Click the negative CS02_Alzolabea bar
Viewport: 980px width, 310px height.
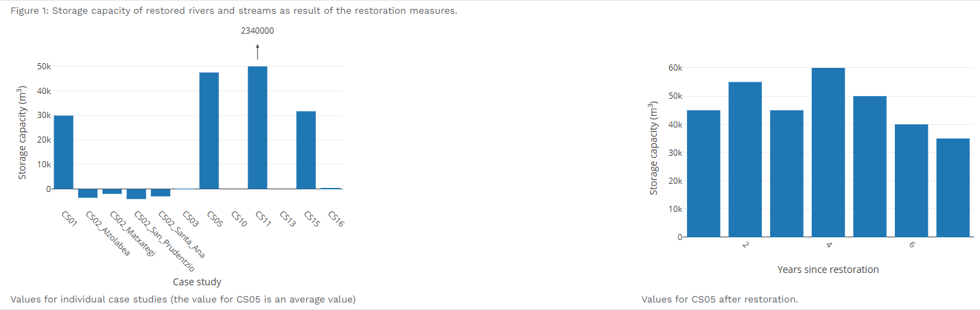(x=88, y=193)
